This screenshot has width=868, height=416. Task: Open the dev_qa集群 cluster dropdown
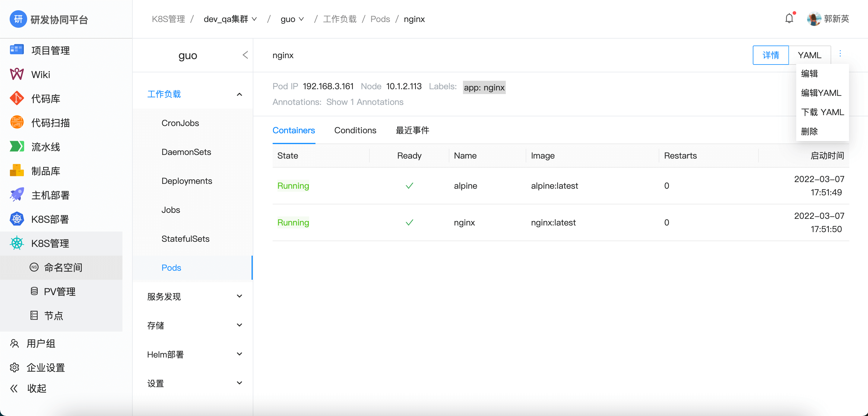coord(230,19)
